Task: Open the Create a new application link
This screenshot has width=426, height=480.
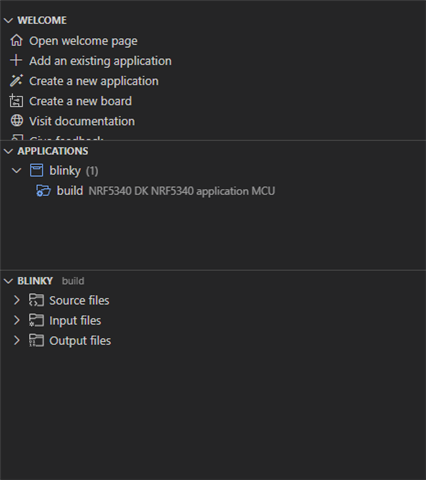Action: pos(94,81)
